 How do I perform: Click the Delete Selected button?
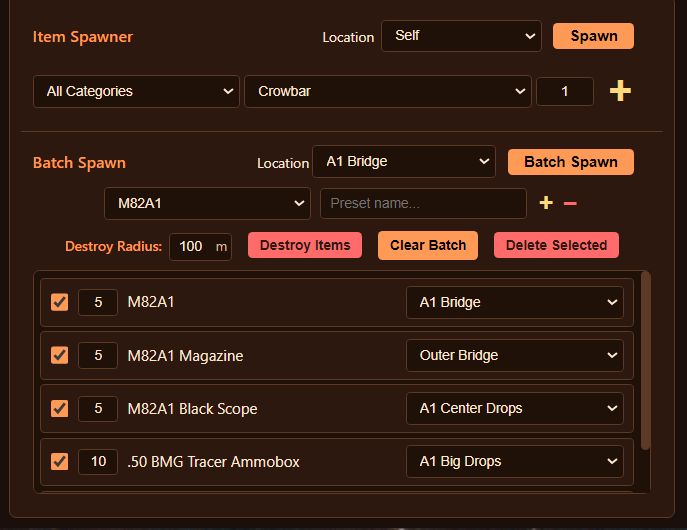(556, 245)
